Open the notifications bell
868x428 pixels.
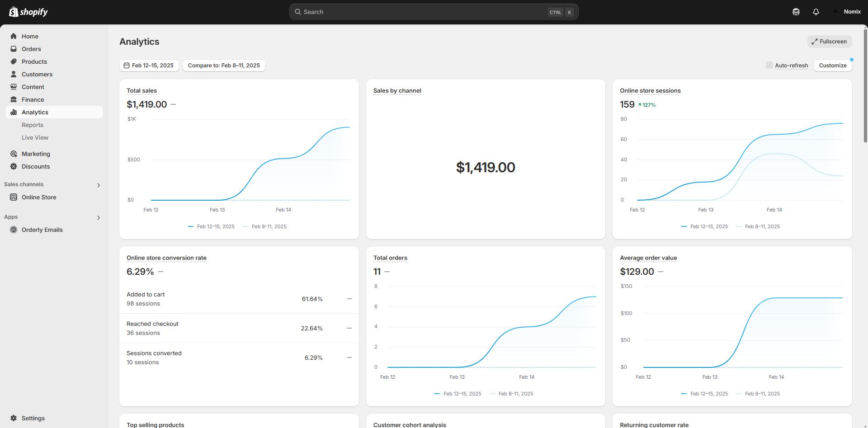coord(816,12)
